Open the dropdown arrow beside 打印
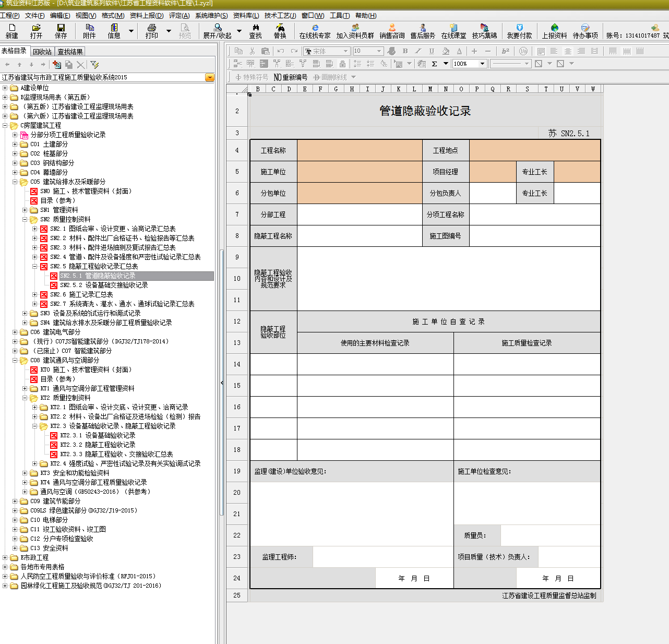The image size is (669, 644). point(169,31)
